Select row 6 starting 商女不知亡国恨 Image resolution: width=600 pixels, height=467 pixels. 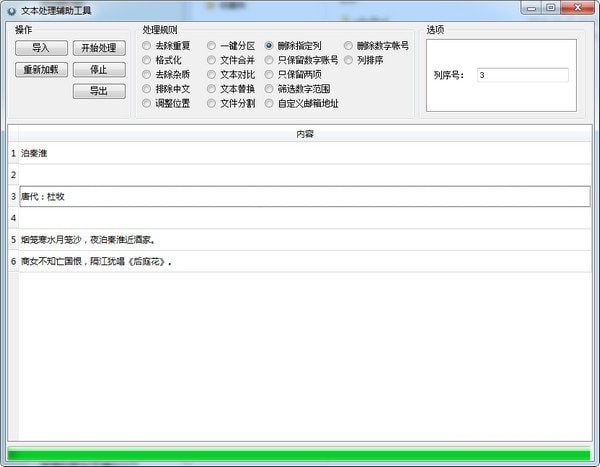tap(305, 261)
